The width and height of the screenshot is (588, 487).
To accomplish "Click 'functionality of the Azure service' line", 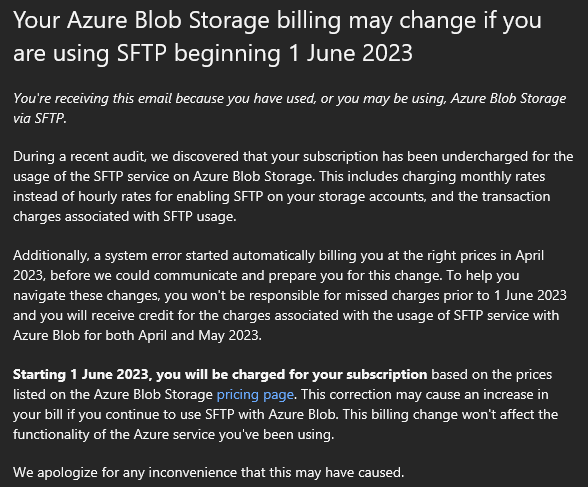I will (x=174, y=435).
